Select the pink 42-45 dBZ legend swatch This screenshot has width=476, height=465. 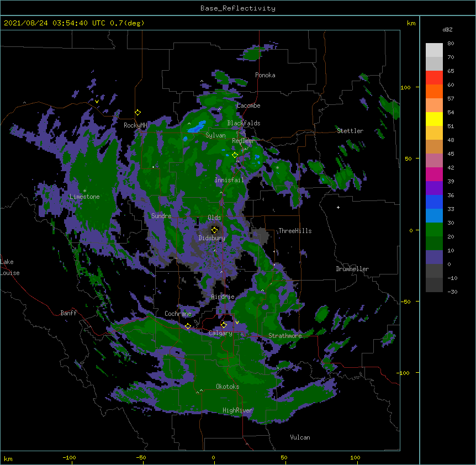tap(434, 161)
